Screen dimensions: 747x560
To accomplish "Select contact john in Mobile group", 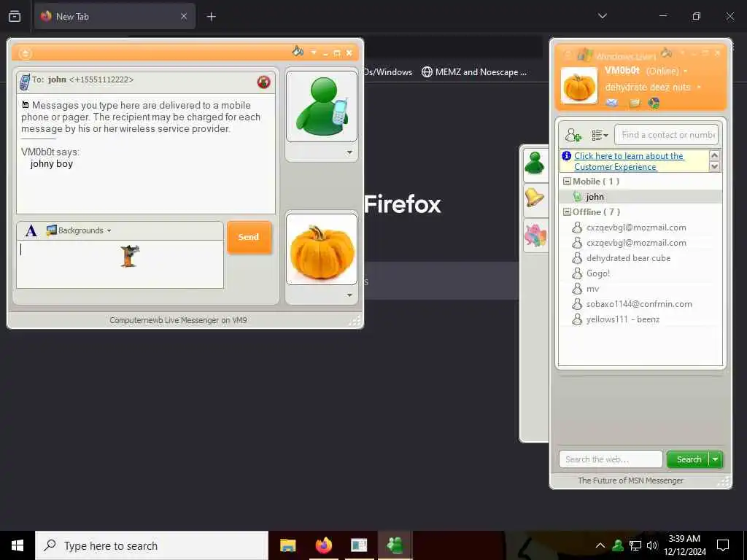I will pos(640,197).
